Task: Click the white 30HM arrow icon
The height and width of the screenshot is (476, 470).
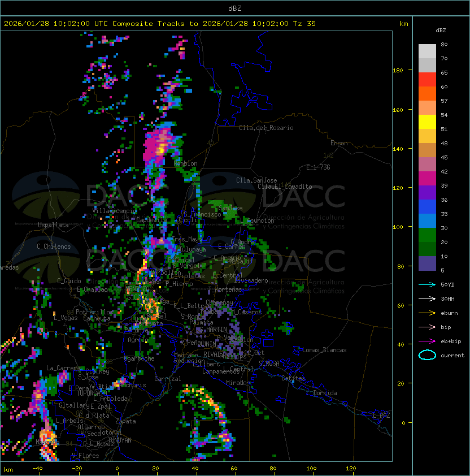Action: coord(427,299)
